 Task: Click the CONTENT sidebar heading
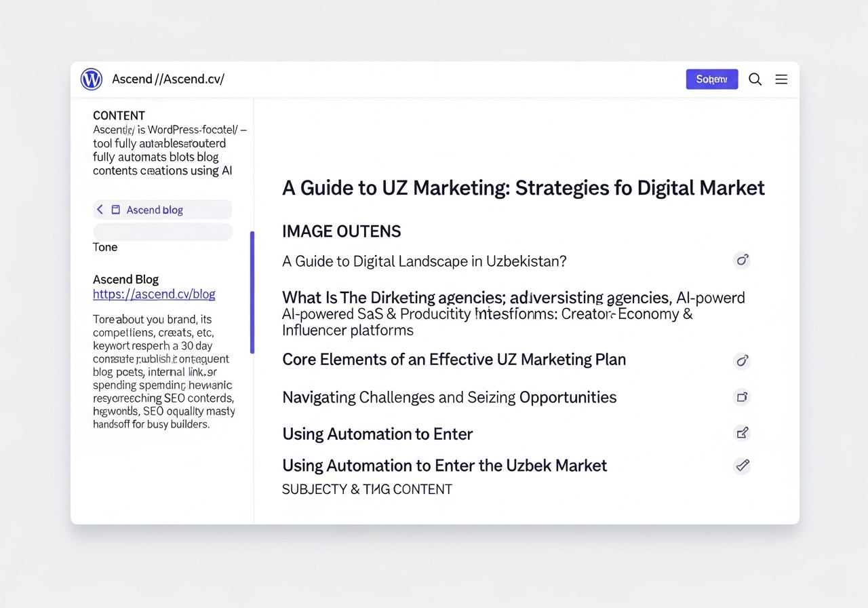(x=119, y=115)
